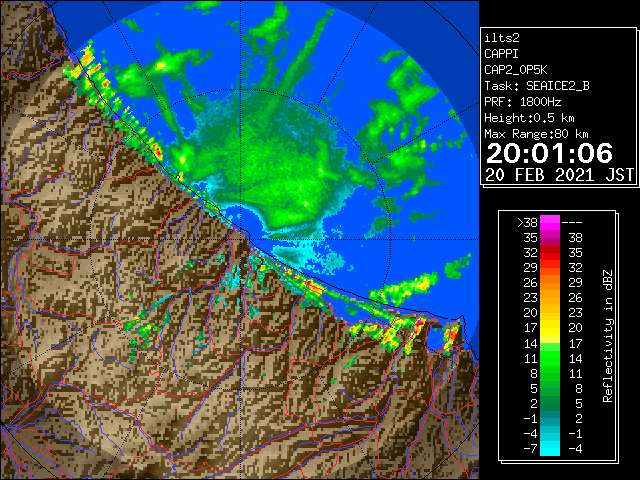Image resolution: width=640 pixels, height=480 pixels.
Task: Click the PRF: 1800Hz line
Action: click(523, 102)
